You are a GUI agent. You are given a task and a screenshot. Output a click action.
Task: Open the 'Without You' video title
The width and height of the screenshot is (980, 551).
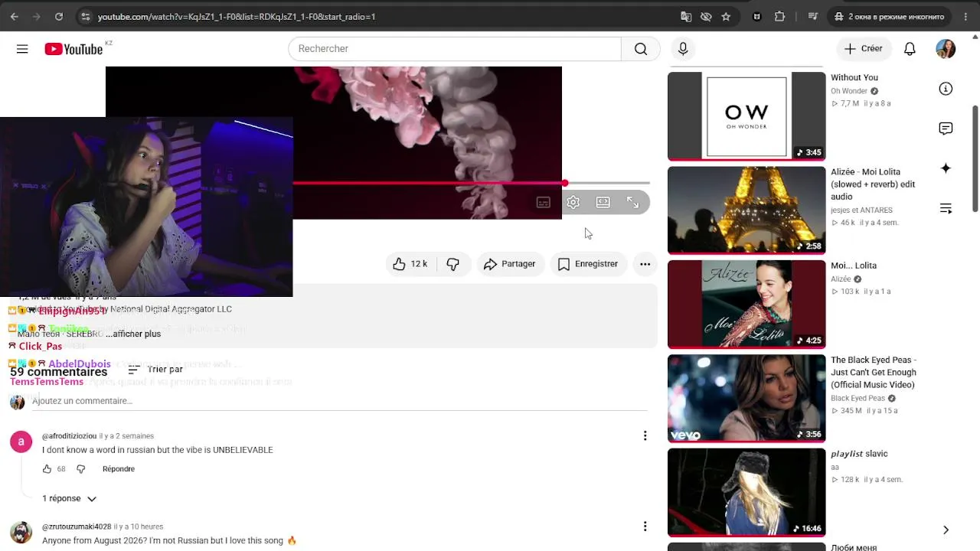[x=854, y=77]
